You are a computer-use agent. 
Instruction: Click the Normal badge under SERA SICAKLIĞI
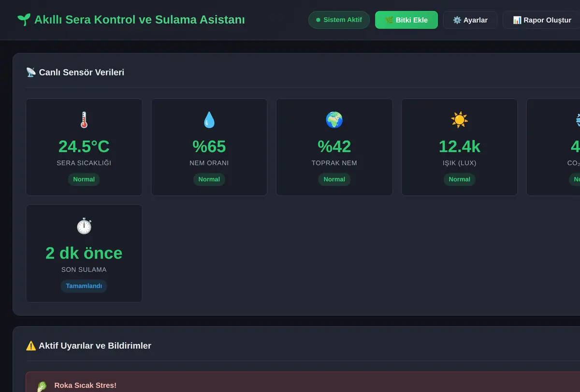(84, 179)
